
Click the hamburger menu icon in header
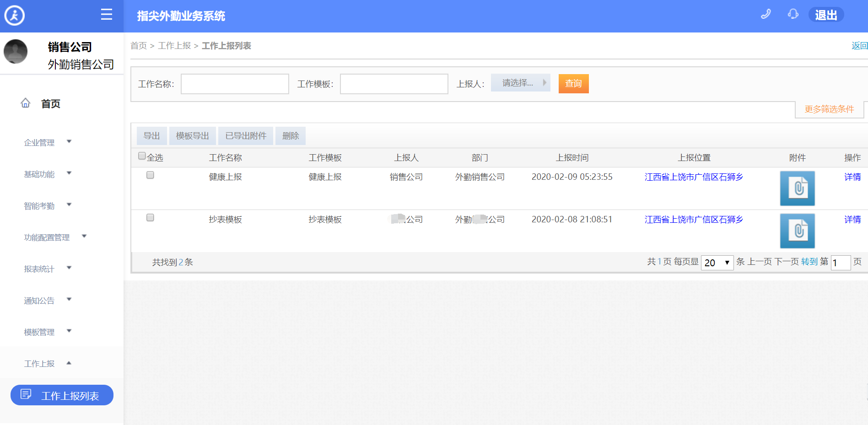click(106, 15)
